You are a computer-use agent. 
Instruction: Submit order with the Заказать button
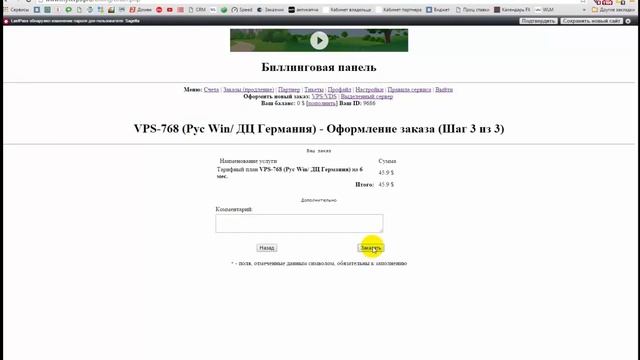coord(371,248)
